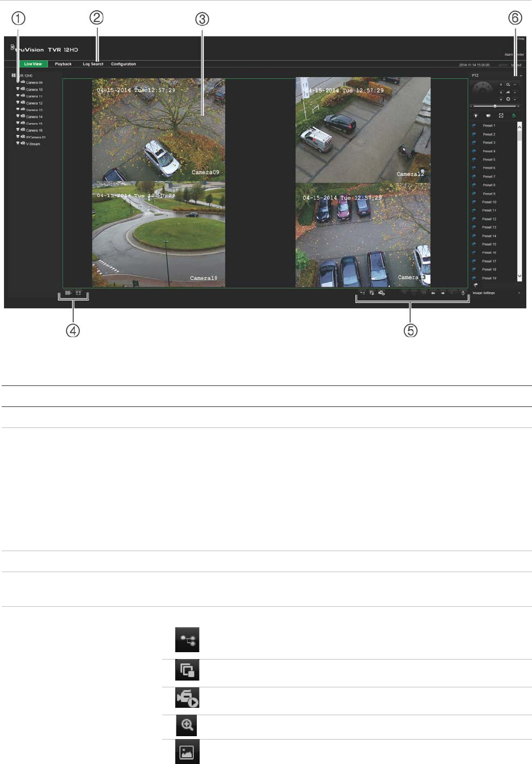Select the TVR 12HD device tree root
The image size is (532, 764).
(23, 75)
